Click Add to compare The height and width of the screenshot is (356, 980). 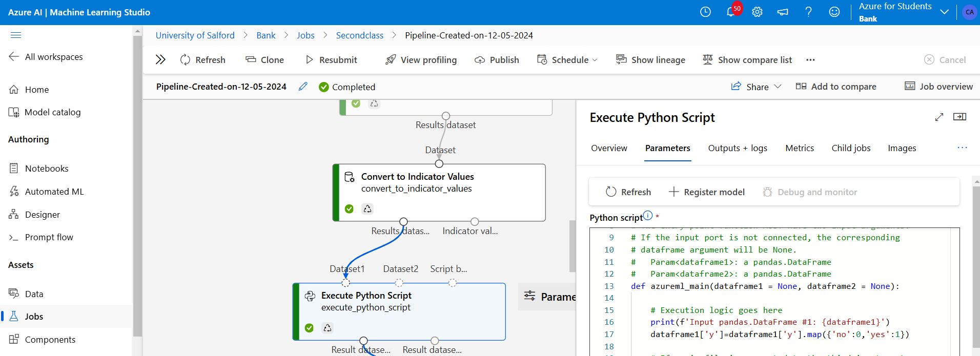coord(836,87)
